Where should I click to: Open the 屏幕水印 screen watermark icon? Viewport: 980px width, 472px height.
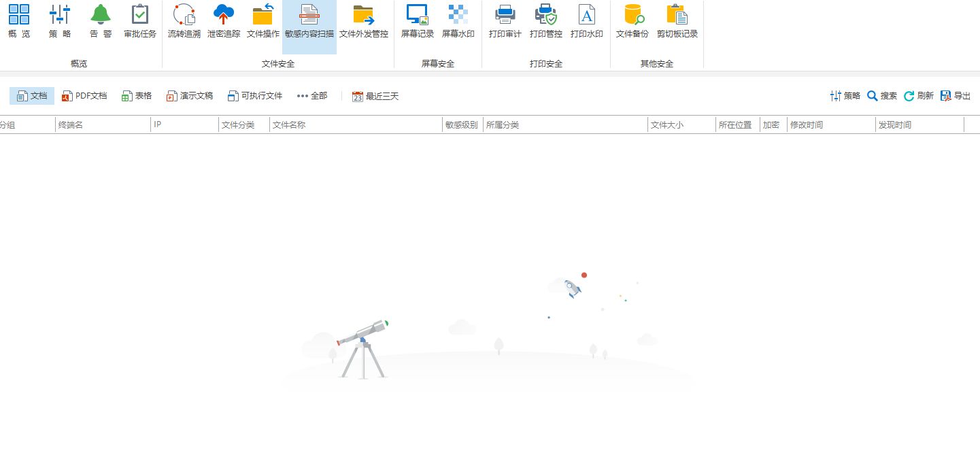coord(458,20)
